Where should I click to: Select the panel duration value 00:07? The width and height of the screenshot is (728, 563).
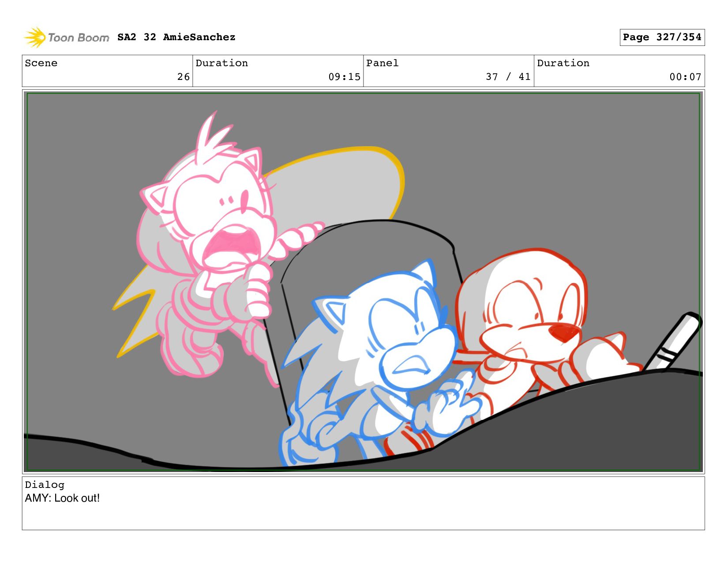685,77
